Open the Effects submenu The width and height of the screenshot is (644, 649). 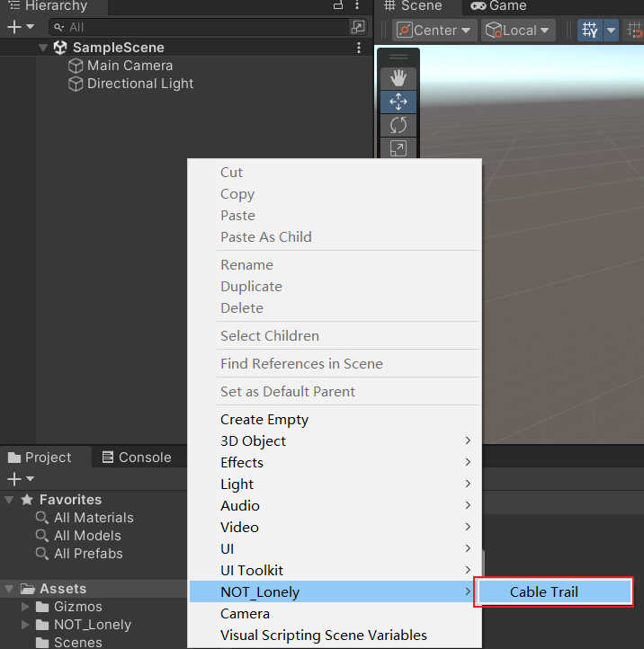(335, 462)
